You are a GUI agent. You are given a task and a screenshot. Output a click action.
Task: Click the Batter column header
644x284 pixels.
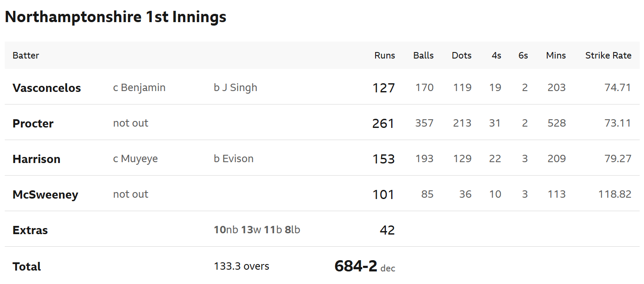[26, 55]
